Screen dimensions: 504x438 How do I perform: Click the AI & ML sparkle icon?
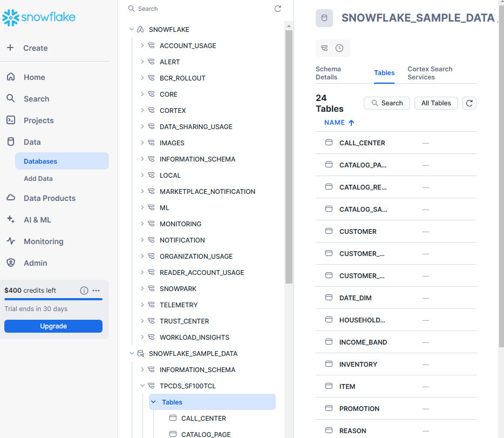pos(11,219)
